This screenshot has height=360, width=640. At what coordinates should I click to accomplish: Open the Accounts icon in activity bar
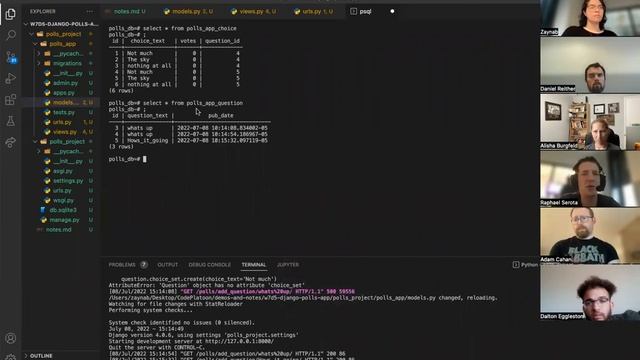coord(11,338)
